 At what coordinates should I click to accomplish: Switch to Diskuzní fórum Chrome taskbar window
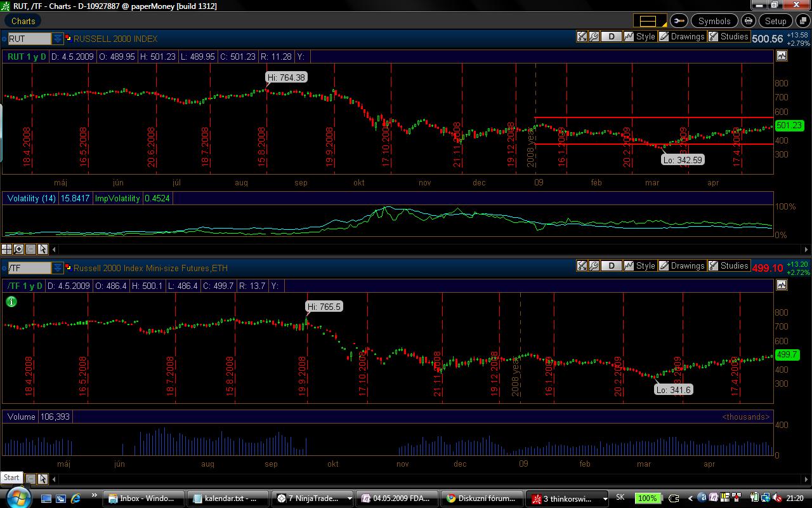click(483, 498)
